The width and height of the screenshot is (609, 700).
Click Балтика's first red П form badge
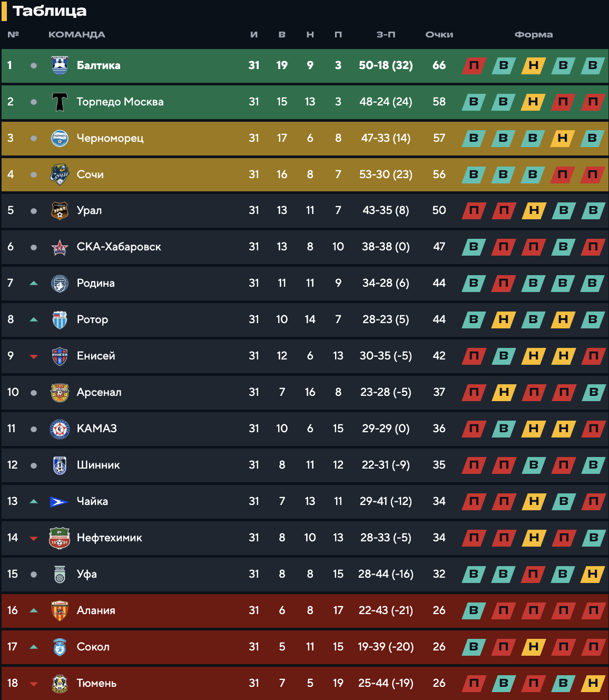(474, 65)
